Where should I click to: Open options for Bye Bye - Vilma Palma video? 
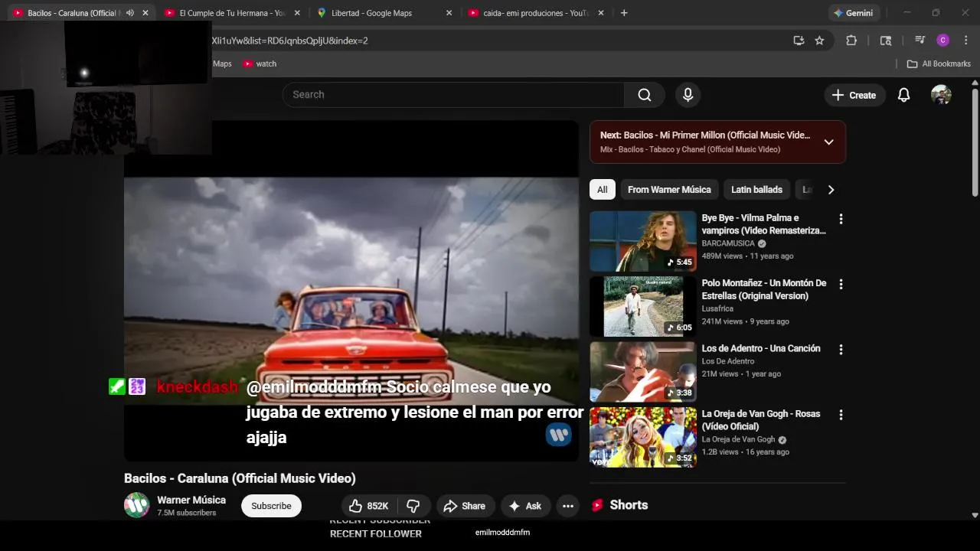(841, 219)
